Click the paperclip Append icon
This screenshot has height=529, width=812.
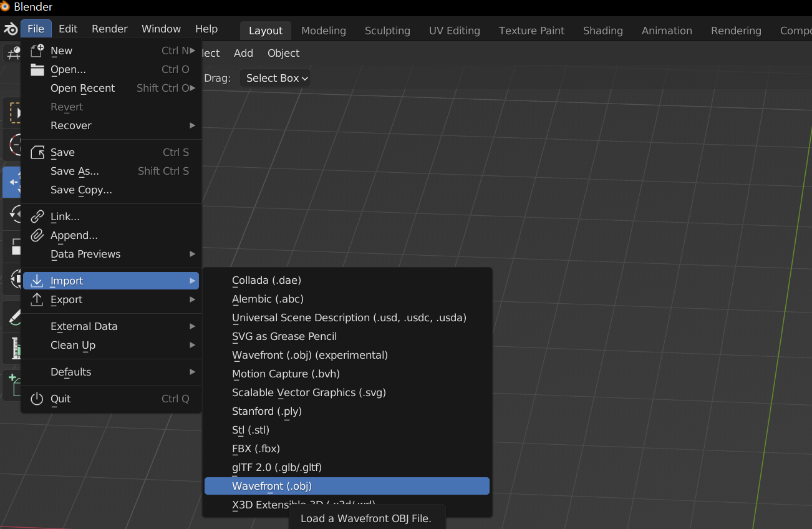coord(37,235)
